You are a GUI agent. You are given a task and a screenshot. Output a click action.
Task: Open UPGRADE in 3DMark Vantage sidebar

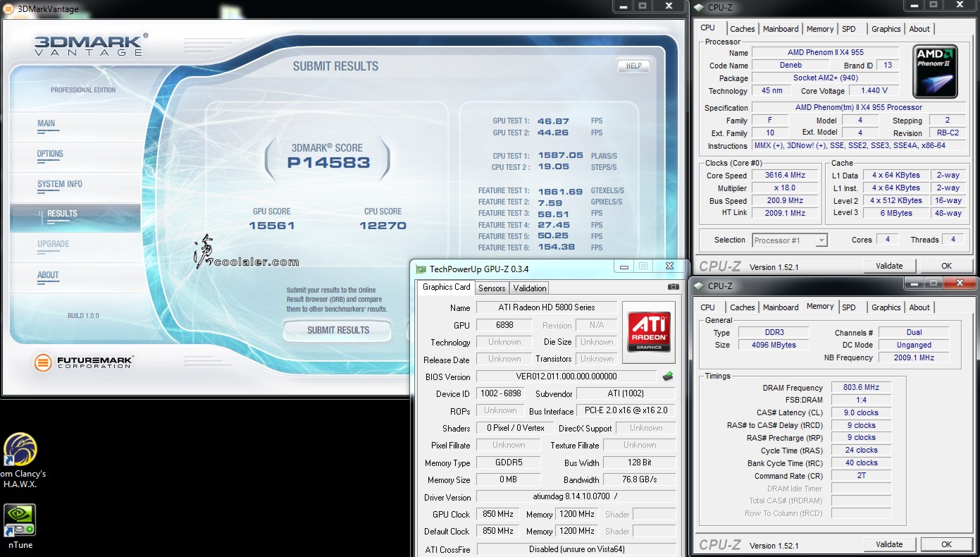[53, 244]
